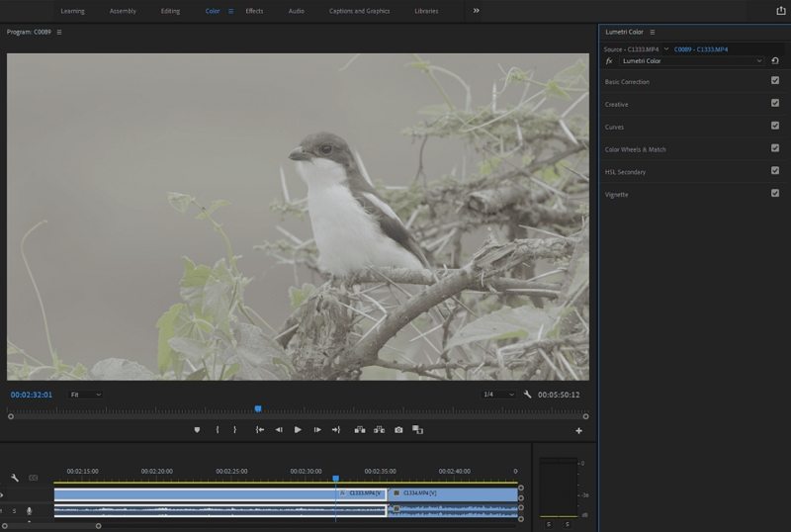Disable the Basic Correction checkbox
The width and height of the screenshot is (791, 532).
click(775, 80)
